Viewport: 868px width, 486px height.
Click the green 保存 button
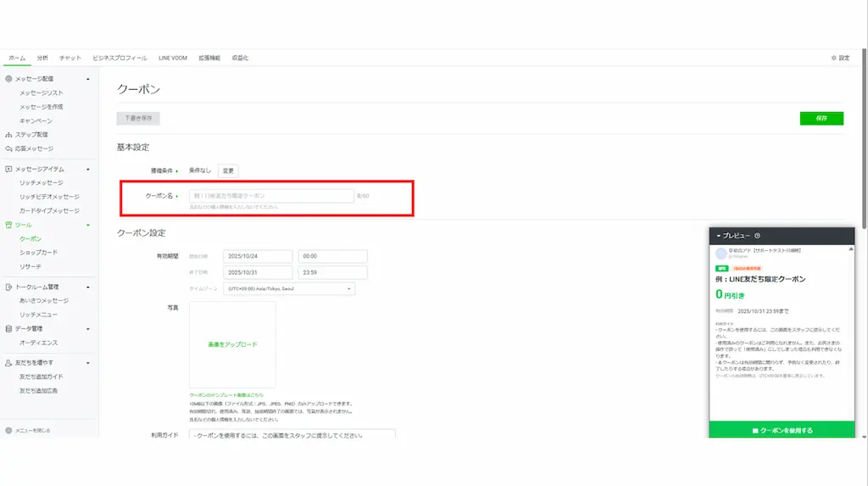[x=821, y=118]
